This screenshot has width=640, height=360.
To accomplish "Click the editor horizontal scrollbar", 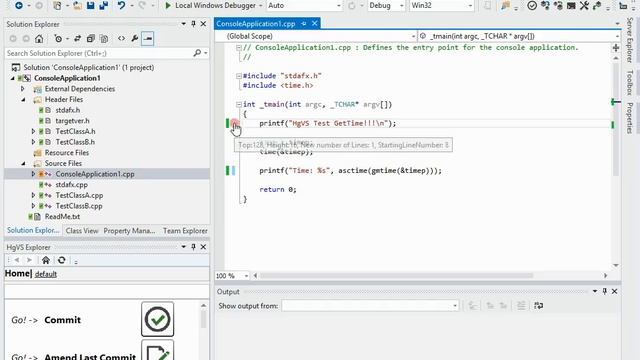I will click(x=397, y=276).
